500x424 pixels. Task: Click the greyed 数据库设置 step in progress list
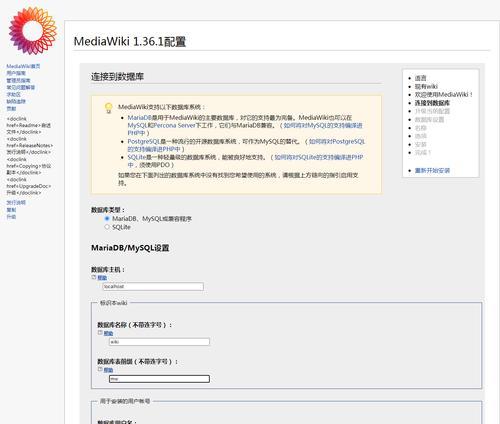(429, 119)
